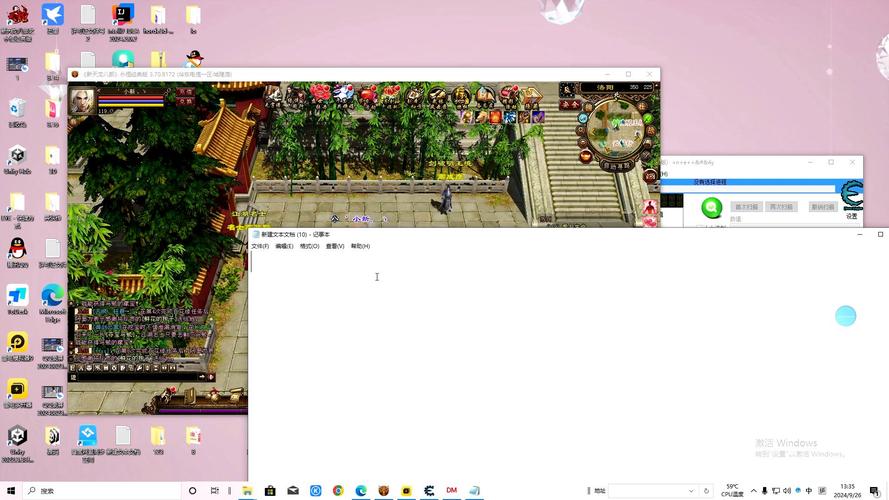Open the clock and calendar flyout

847,491
